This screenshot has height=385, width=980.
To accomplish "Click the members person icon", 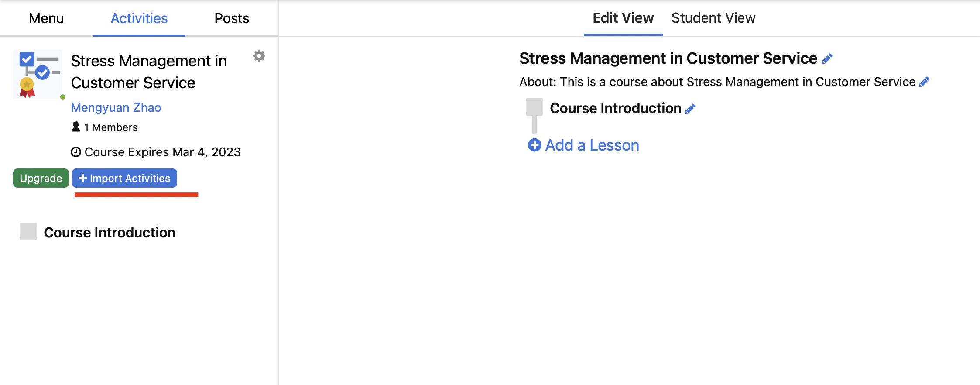I will pyautogui.click(x=76, y=127).
